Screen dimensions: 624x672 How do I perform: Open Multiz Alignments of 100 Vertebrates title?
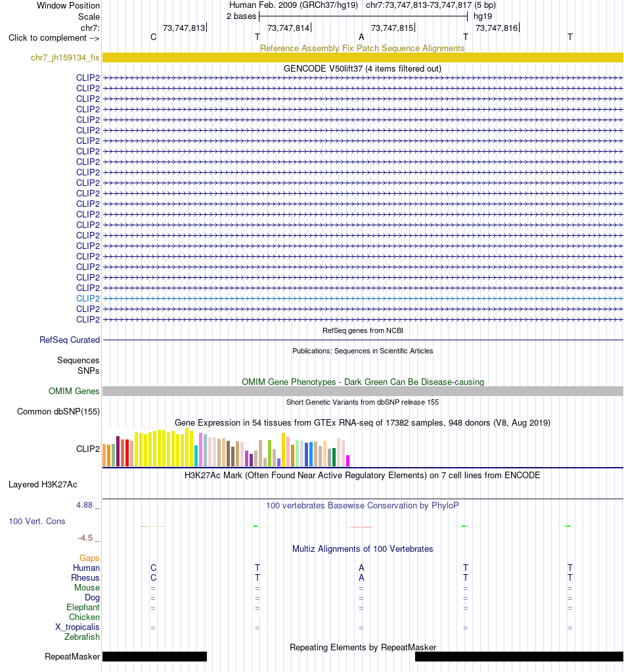[363, 549]
